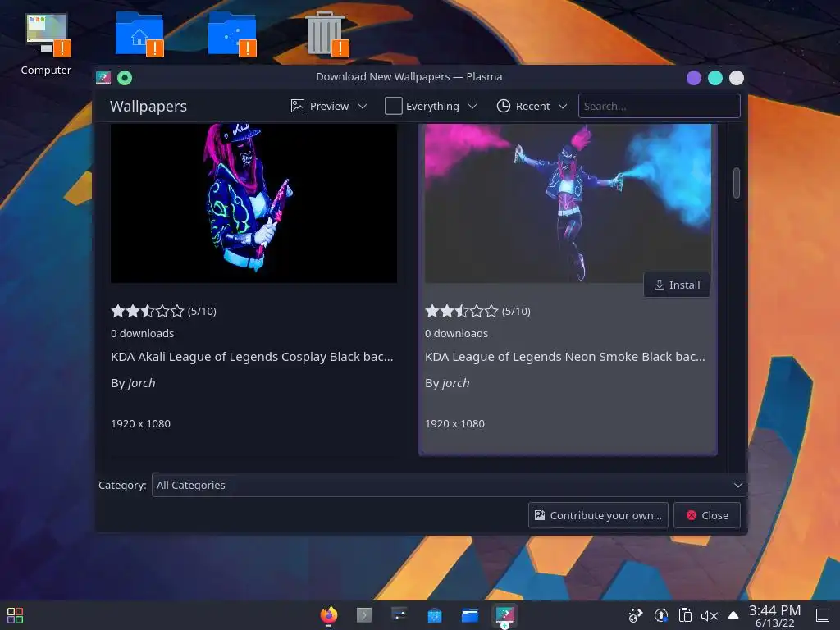
Task: Click the show desktop button
Action: [823, 615]
